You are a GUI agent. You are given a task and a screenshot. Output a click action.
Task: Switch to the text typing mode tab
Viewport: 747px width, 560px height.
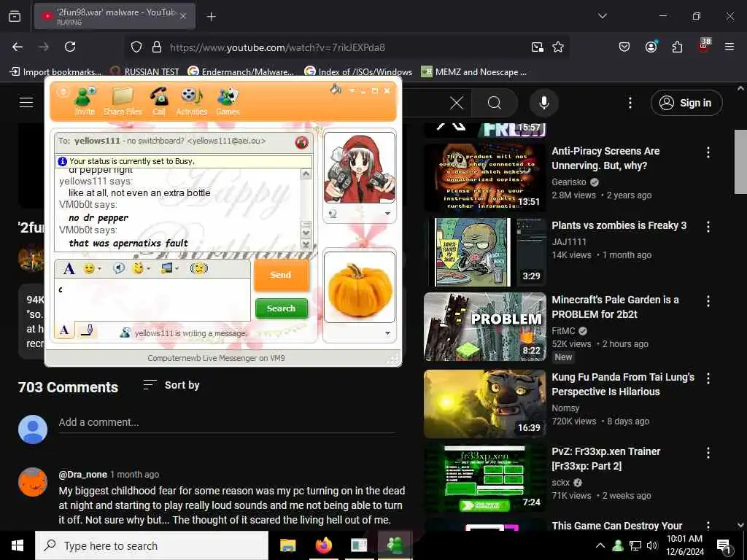(64, 330)
